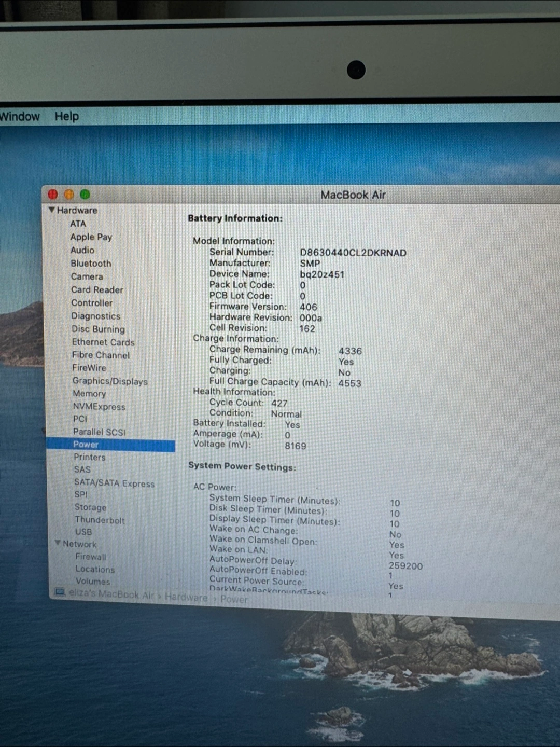Select the highlighted Power item

(111, 445)
